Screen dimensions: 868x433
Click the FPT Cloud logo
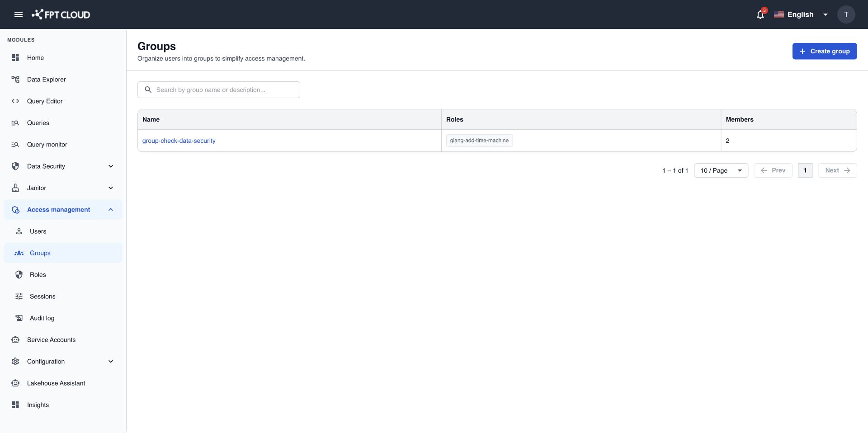61,14
